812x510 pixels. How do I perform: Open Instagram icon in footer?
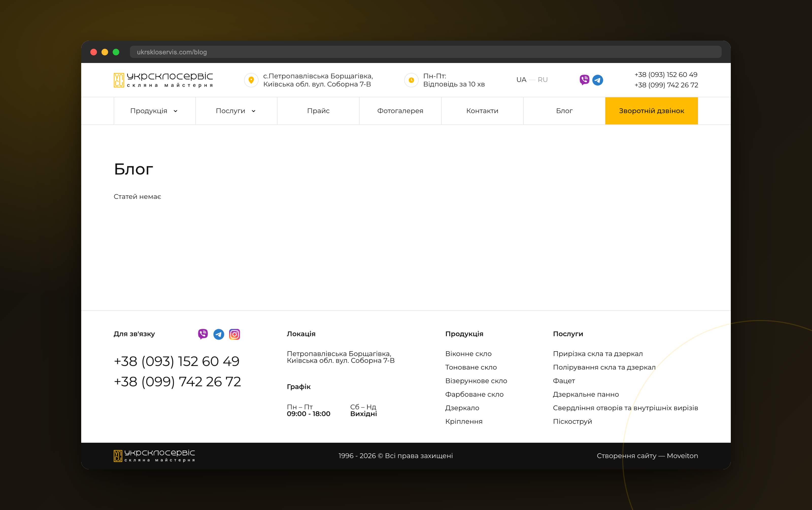point(234,334)
